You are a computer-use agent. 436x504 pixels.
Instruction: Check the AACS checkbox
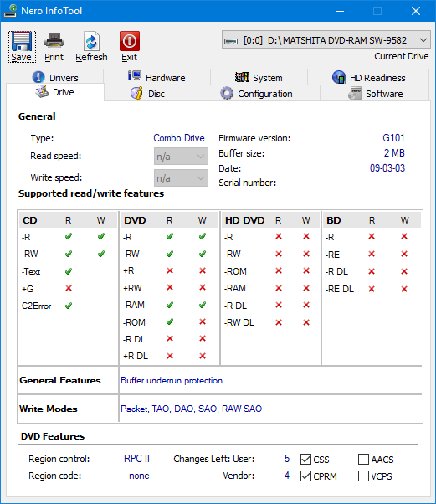tap(363, 460)
